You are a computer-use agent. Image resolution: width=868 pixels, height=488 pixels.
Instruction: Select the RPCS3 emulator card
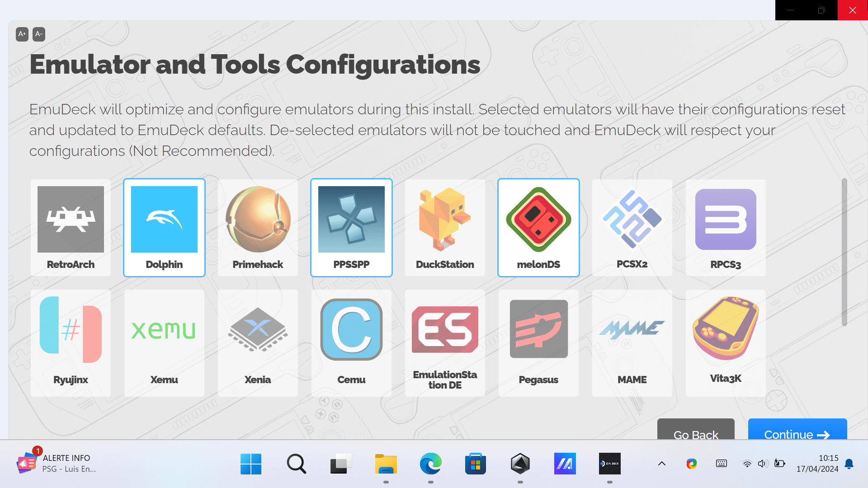[726, 228]
